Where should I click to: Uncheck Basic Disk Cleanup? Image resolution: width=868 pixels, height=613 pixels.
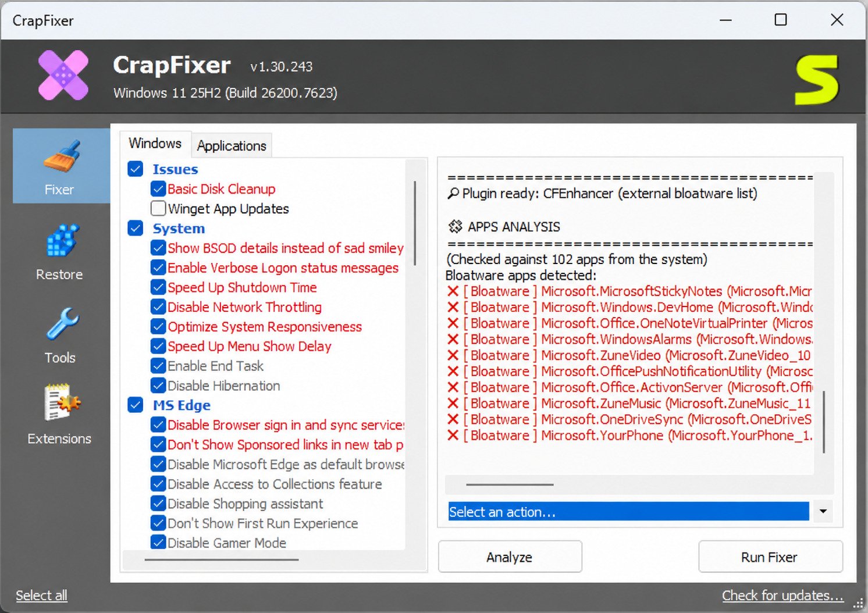coord(158,189)
